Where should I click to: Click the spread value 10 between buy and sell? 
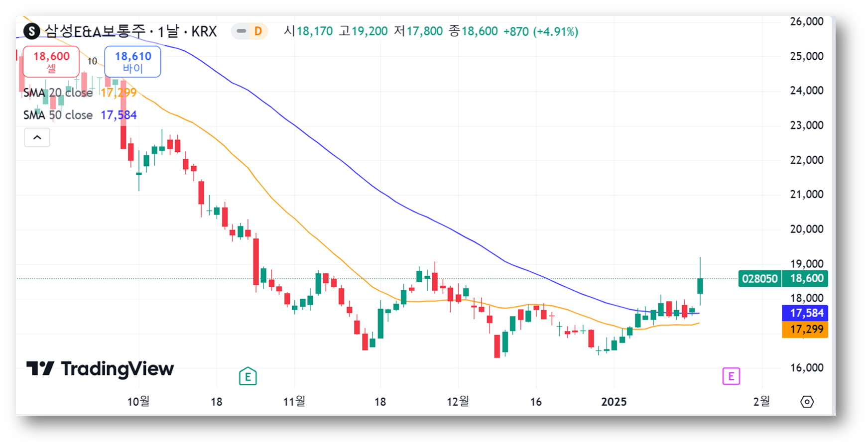[x=92, y=61]
